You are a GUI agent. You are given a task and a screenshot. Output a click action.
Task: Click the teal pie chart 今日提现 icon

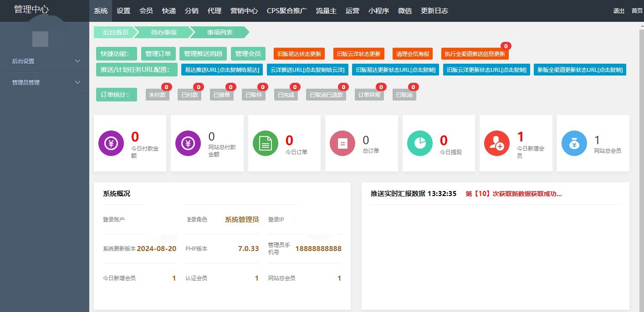coord(419,143)
